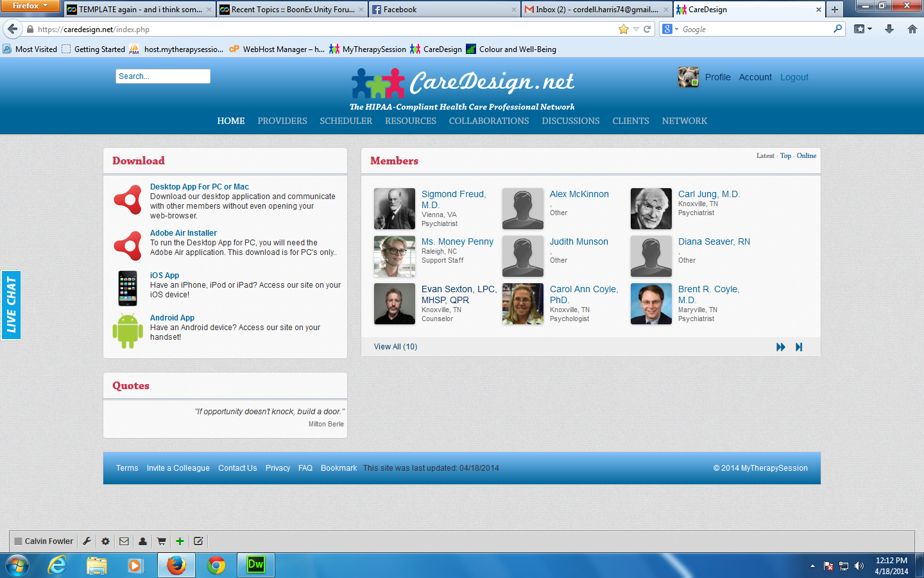924x578 pixels.
Task: Open the RESOURCES navigation item
Action: pos(411,121)
